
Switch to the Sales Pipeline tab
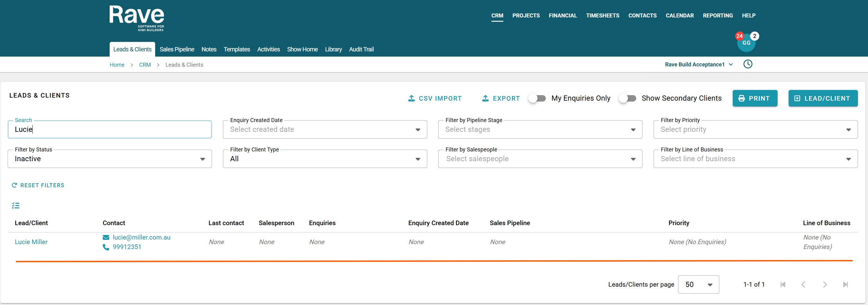tap(177, 49)
